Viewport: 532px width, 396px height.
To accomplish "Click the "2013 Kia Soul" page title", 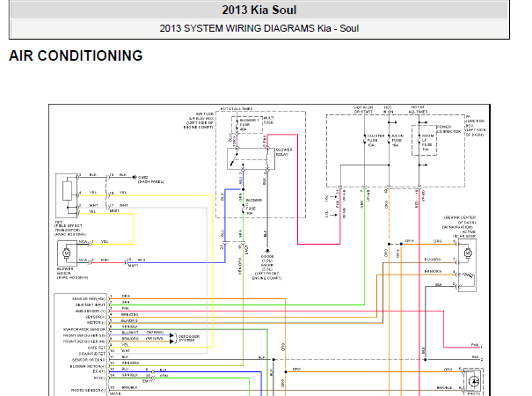I will (259, 10).
